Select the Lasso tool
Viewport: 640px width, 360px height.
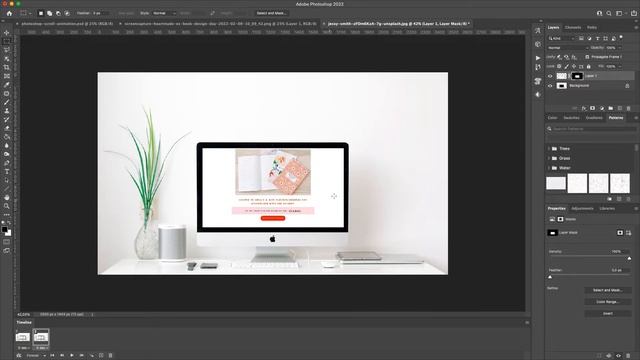coord(7,50)
